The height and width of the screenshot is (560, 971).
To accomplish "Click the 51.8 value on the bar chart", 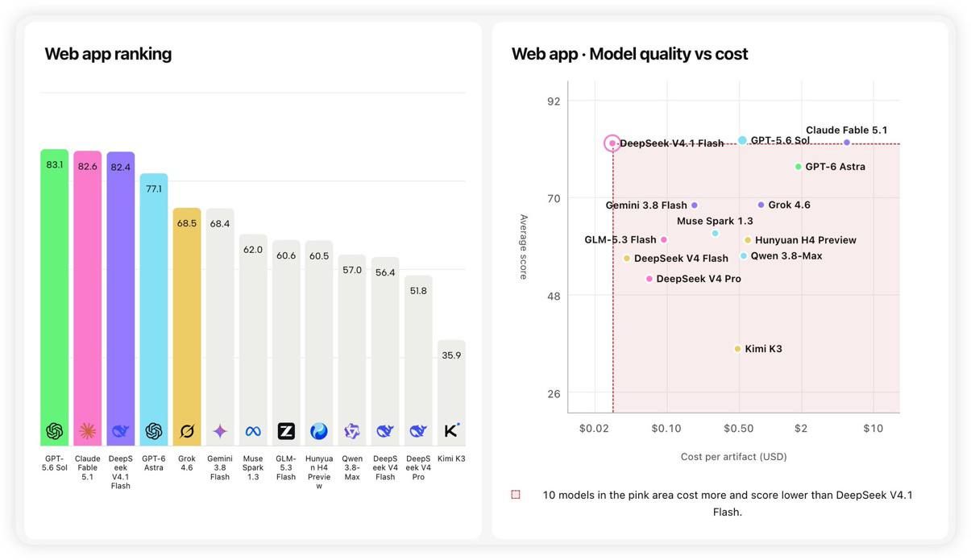I will pyautogui.click(x=418, y=291).
